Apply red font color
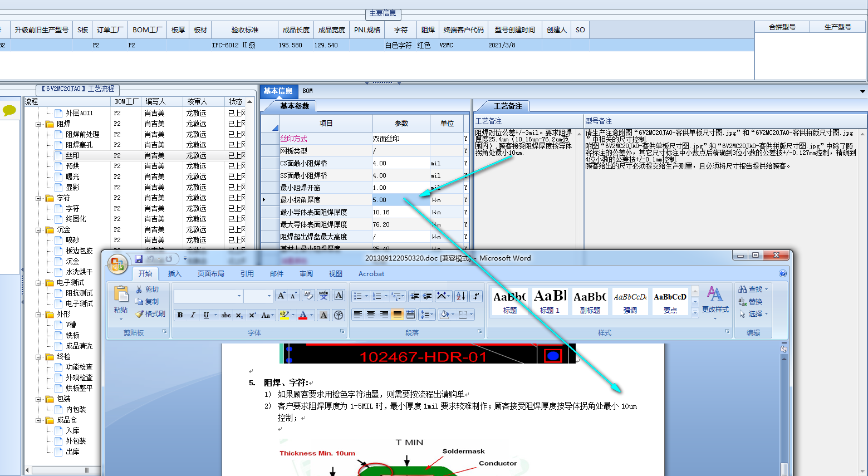The width and height of the screenshot is (868, 476). click(303, 315)
